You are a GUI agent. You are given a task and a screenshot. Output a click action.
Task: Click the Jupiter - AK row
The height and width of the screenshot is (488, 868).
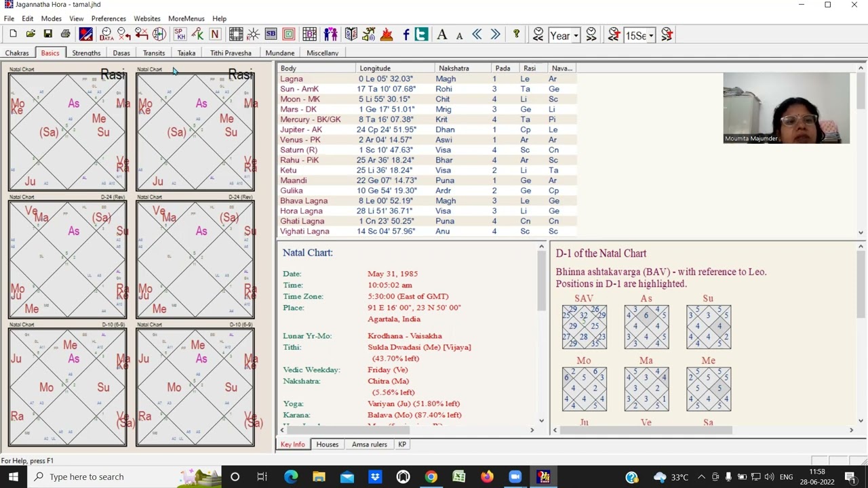tap(427, 129)
